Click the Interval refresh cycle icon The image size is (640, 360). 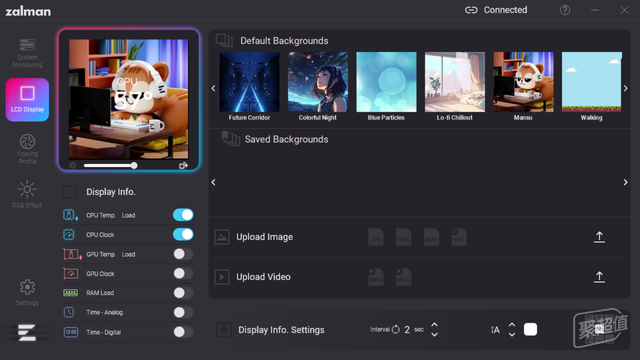click(x=396, y=329)
